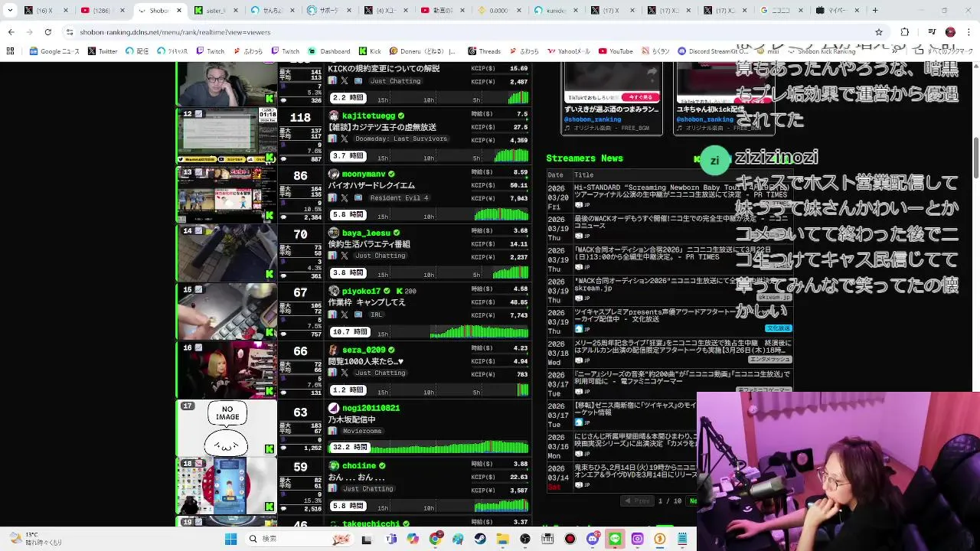Open Kick badge on baya_leesu thumbnail
Viewport: 980px width, 551px height.
click(269, 274)
